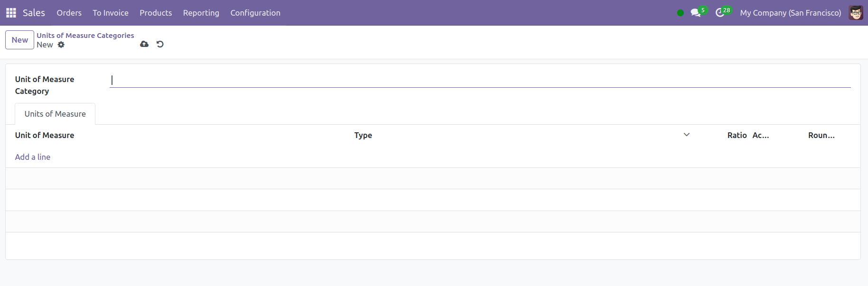Click the gear actions icon beside New
Image resolution: width=868 pixels, height=286 pixels.
click(x=61, y=45)
